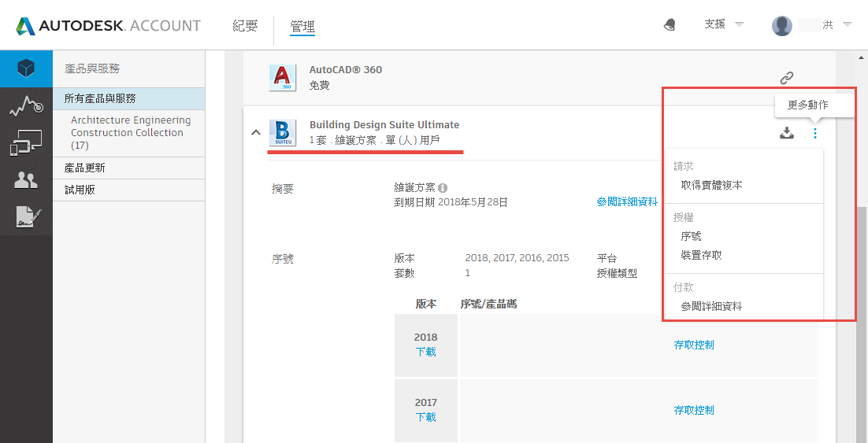Click the 序號/產品碼 column header
The image size is (868, 443).
(x=489, y=304)
